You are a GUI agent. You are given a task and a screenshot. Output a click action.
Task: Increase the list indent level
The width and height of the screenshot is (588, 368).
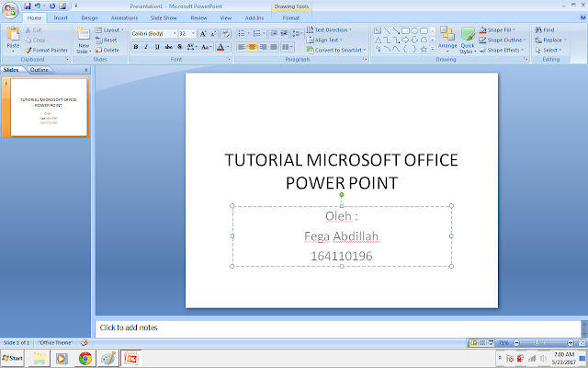284,33
